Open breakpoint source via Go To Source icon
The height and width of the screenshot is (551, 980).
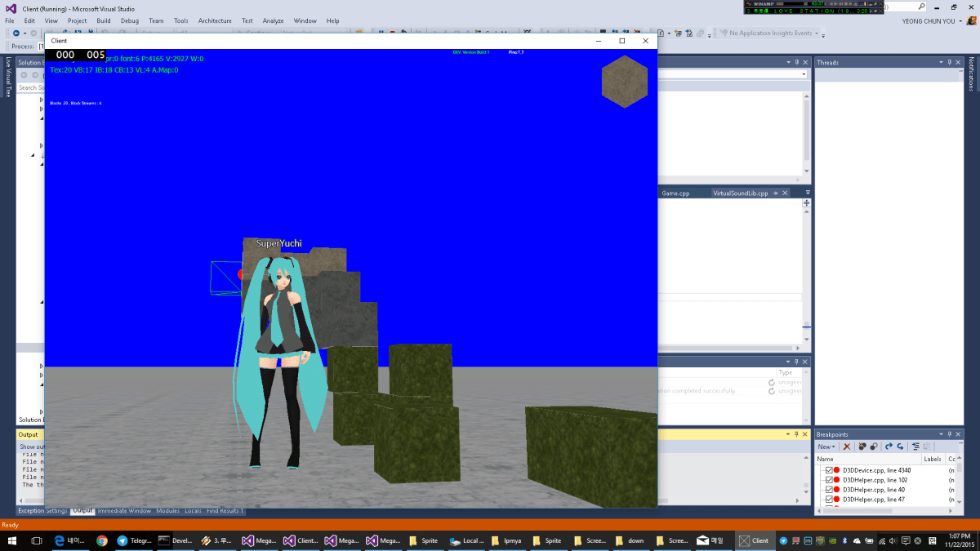click(915, 447)
